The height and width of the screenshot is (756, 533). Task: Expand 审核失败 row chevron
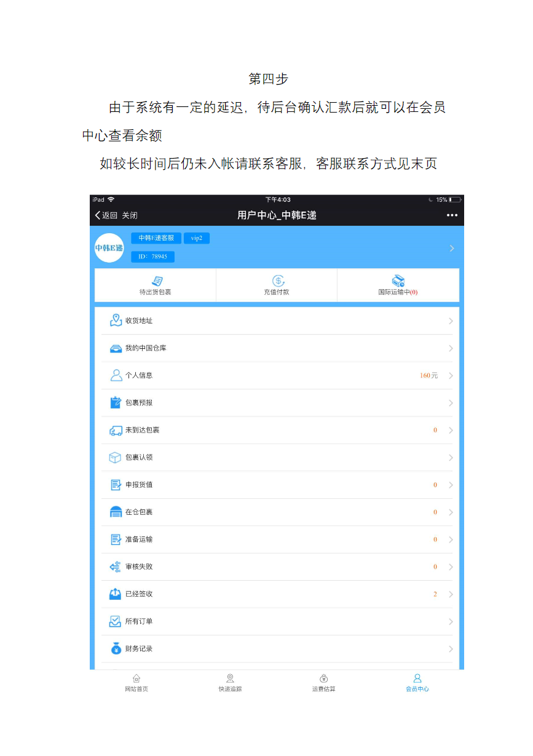(451, 567)
